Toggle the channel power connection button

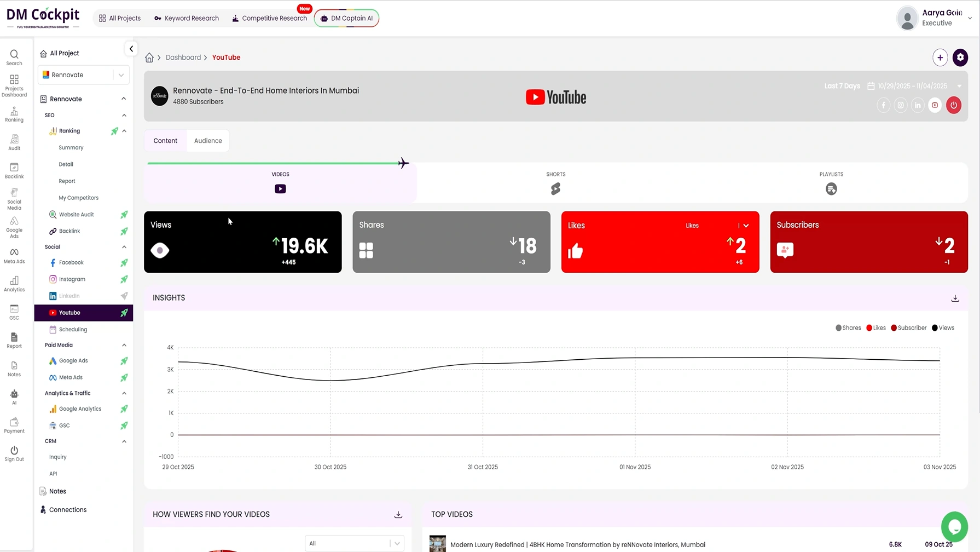click(954, 105)
